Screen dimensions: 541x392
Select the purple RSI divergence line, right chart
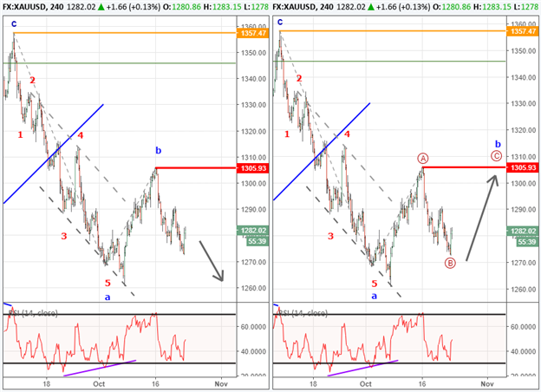coord(362,369)
